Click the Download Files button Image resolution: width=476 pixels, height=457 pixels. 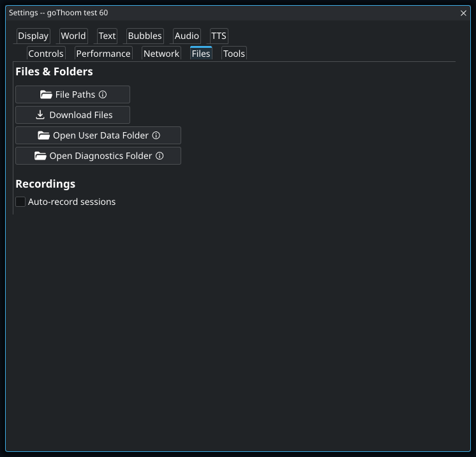pyautogui.click(x=73, y=115)
